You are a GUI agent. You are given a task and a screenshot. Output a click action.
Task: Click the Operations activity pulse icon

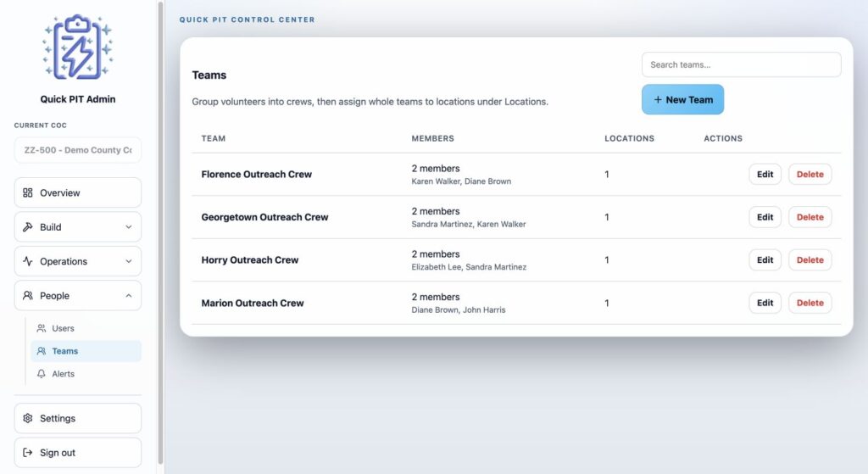pyautogui.click(x=28, y=261)
